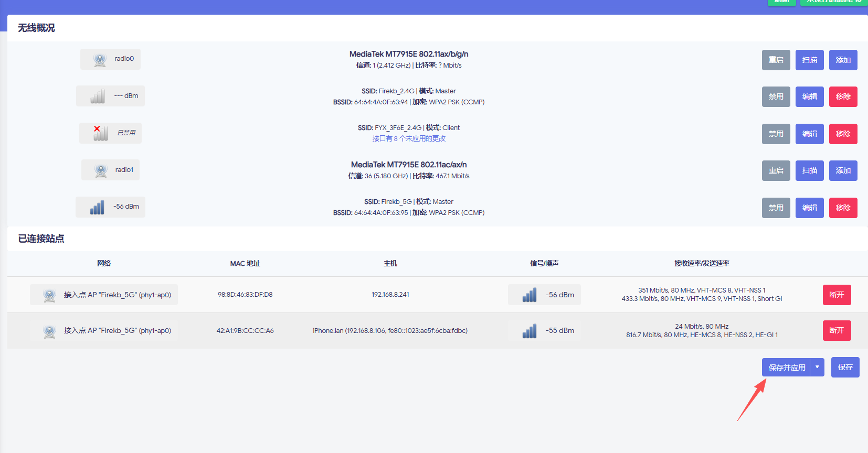Click the disabled signal icon with red X

click(x=100, y=133)
